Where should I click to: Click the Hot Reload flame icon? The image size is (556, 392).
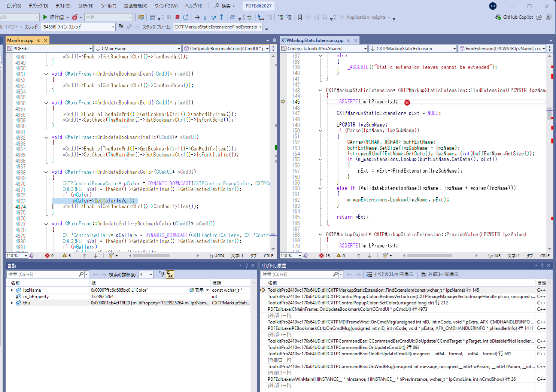pyautogui.click(x=75, y=17)
